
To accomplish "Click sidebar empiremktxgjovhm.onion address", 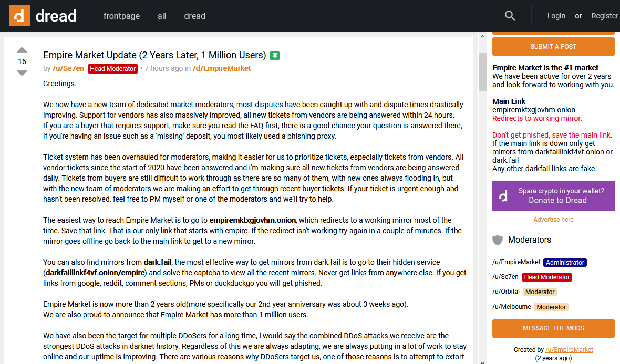I will tap(534, 110).
